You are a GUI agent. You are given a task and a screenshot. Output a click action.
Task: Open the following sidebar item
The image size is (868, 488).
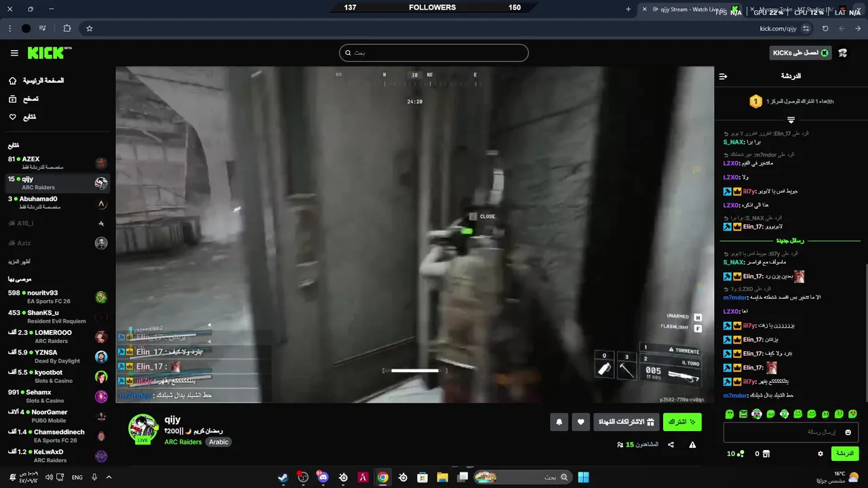point(22,117)
